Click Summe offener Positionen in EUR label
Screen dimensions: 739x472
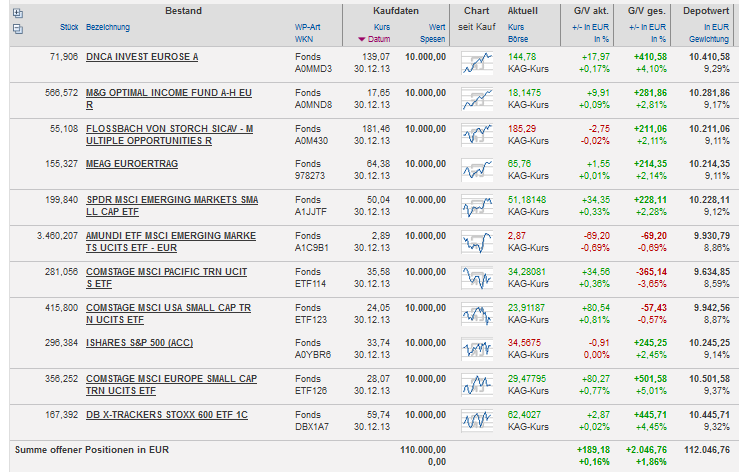click(x=91, y=450)
